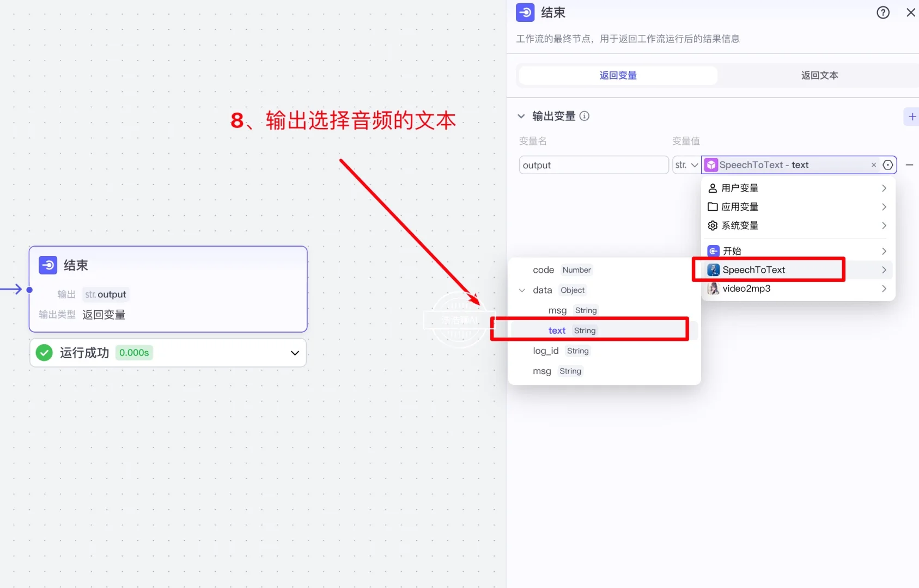The width and height of the screenshot is (919, 588).
Task: Click the 开始 node icon in variable picker
Action: pos(713,251)
